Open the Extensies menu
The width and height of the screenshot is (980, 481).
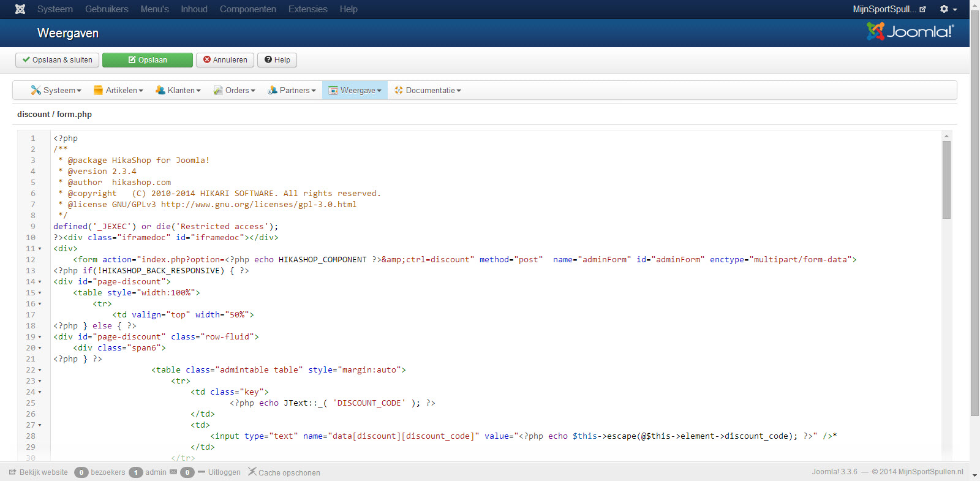[307, 9]
